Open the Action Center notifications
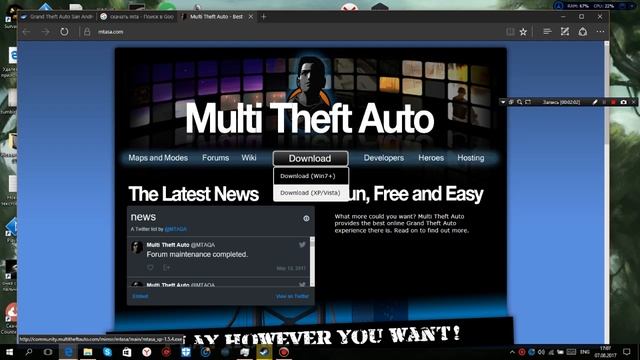This screenshot has width=640, height=360. (x=627, y=352)
